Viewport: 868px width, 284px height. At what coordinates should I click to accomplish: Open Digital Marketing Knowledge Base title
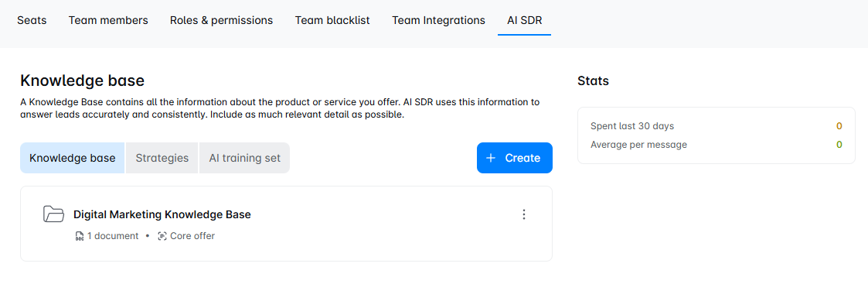162,214
